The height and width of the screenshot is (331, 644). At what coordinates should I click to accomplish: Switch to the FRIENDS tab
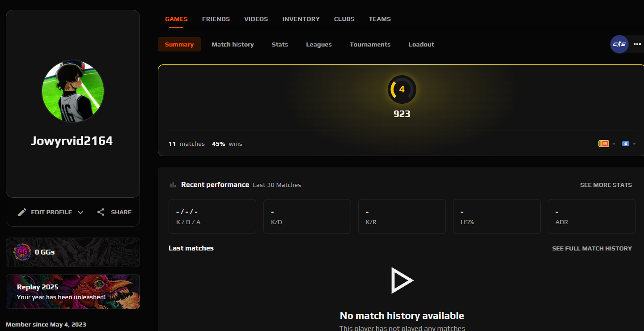pos(216,19)
